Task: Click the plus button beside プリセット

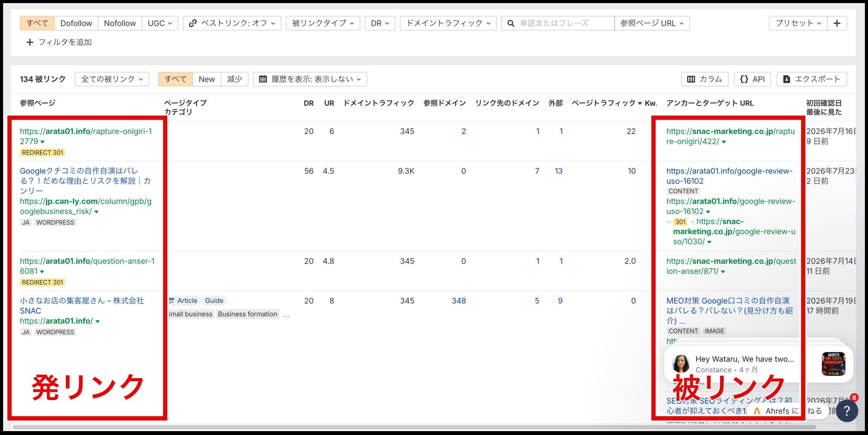Action: [x=837, y=23]
